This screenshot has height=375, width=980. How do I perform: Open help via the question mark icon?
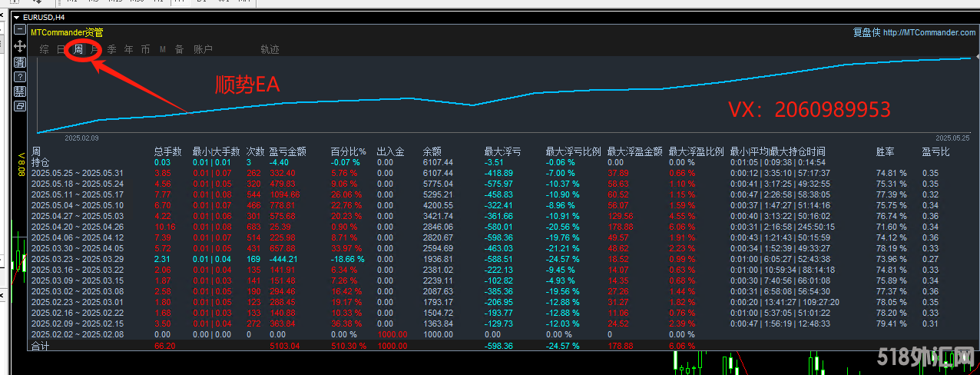click(19, 76)
